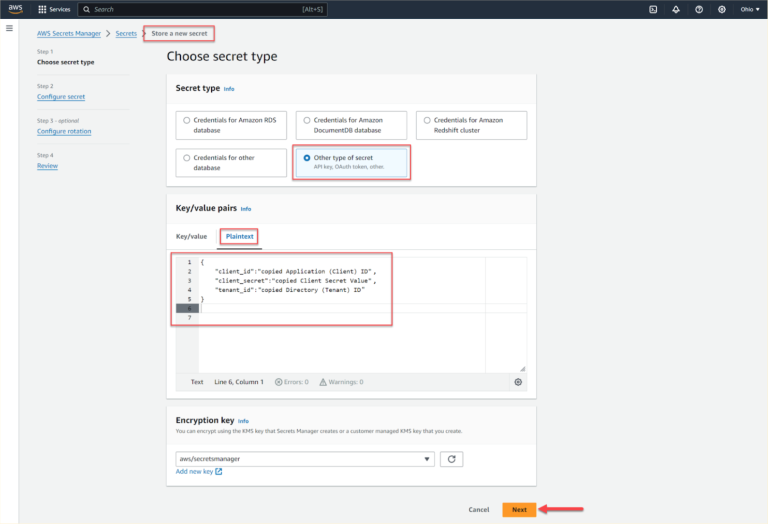Select Credentials for Amazon DocumentDB database

(x=306, y=120)
